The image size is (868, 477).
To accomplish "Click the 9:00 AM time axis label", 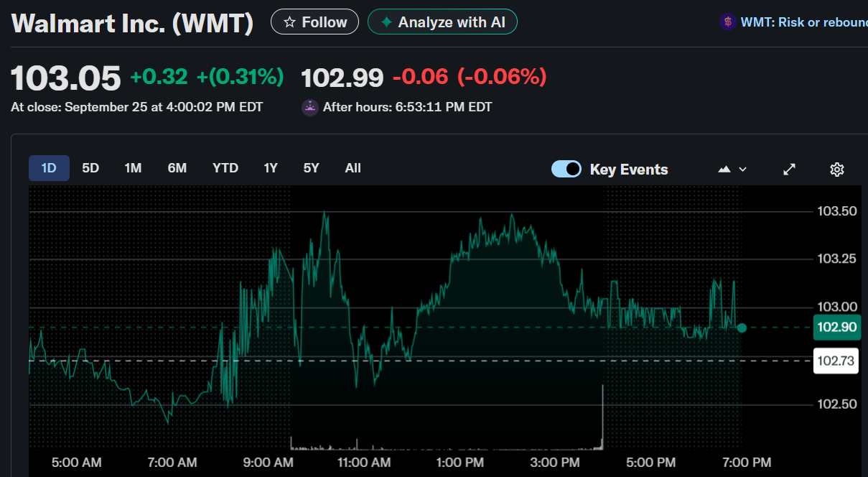I will point(269,462).
